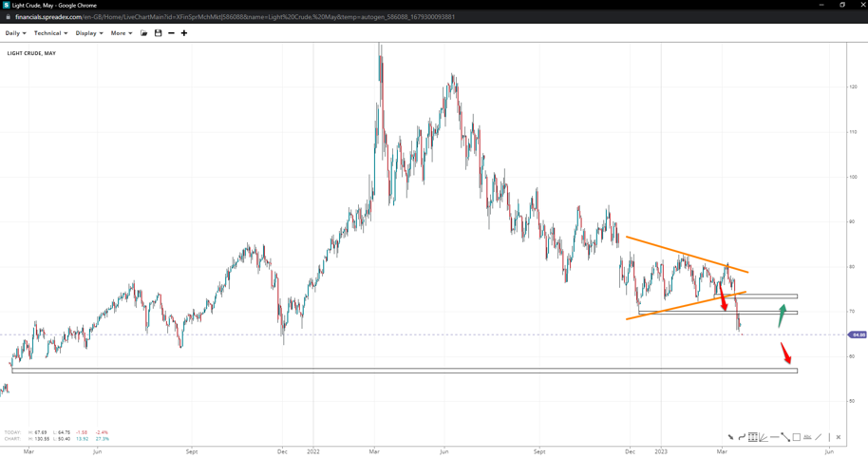Select the arrow drawing tool
This screenshot has height=459, width=868.
[x=730, y=437]
